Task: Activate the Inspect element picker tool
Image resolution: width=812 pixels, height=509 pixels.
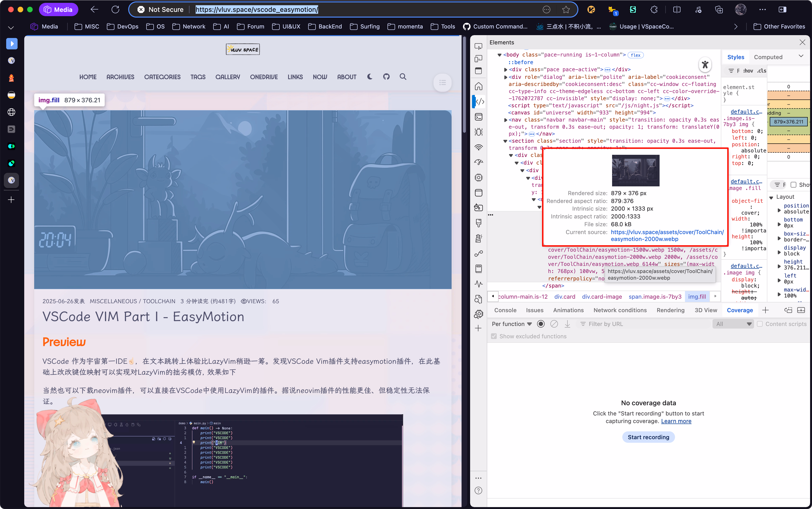Action: tap(478, 47)
